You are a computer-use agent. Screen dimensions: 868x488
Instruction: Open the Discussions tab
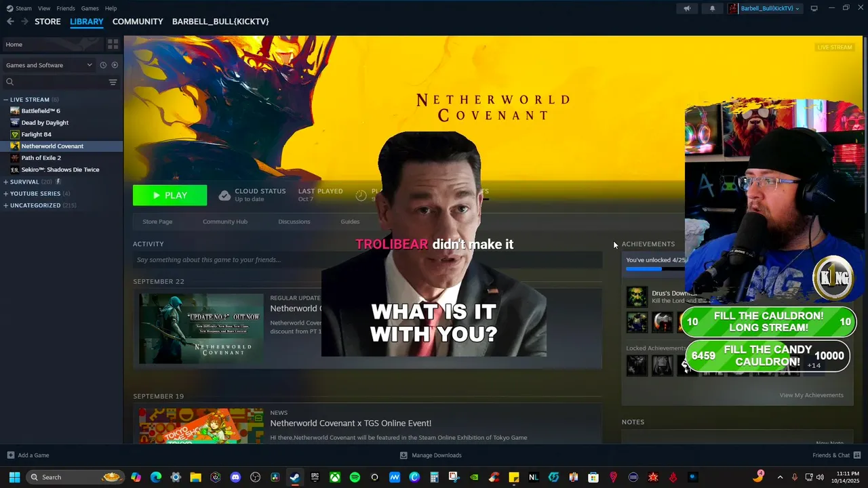[294, 222]
